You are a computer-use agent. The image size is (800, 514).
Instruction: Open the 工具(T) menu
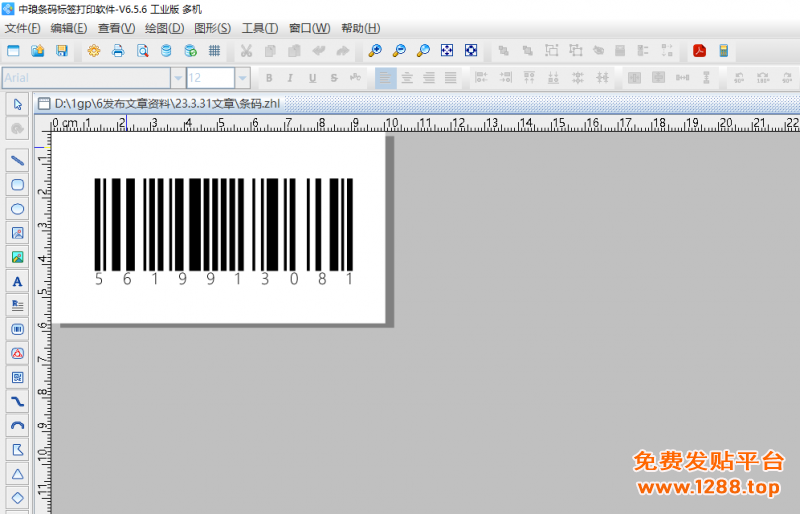point(260,28)
